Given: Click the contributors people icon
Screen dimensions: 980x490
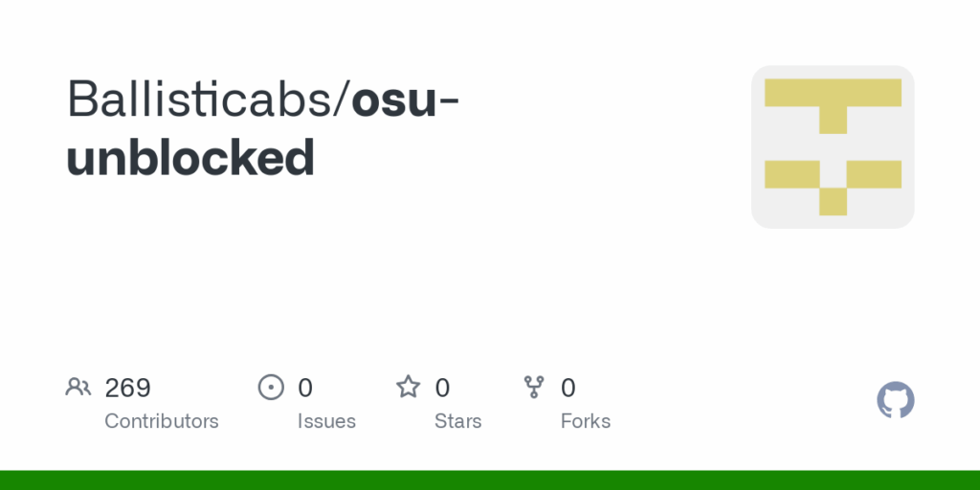Looking at the screenshot, I should pos(78,387).
